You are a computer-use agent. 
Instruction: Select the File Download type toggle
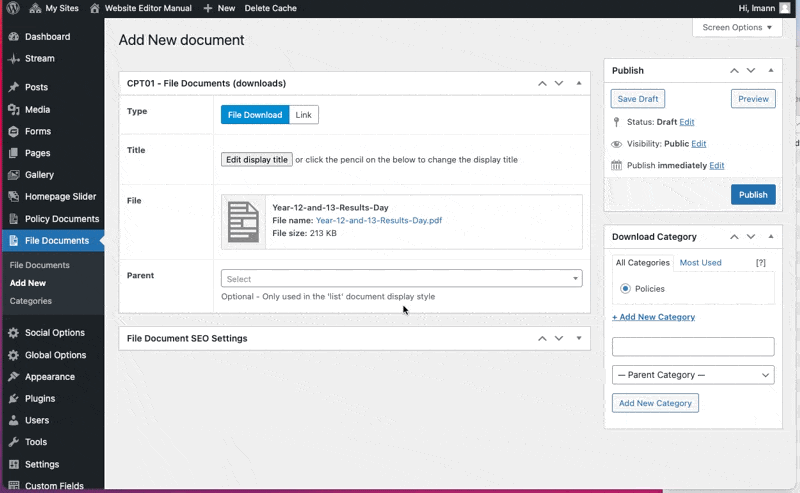click(x=255, y=115)
